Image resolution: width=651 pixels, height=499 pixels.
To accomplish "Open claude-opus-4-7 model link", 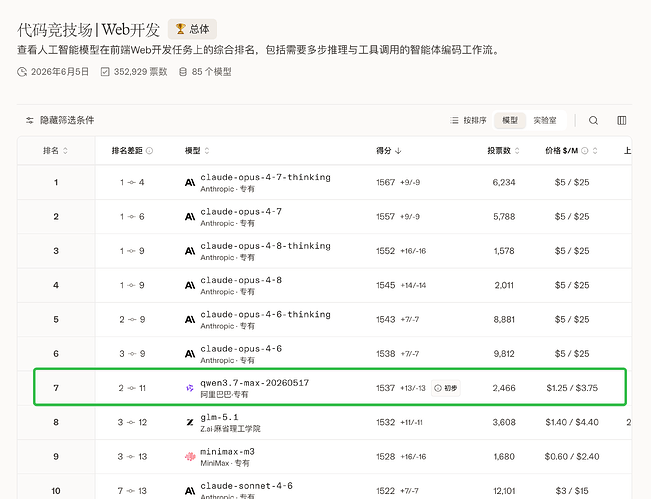I will (241, 212).
